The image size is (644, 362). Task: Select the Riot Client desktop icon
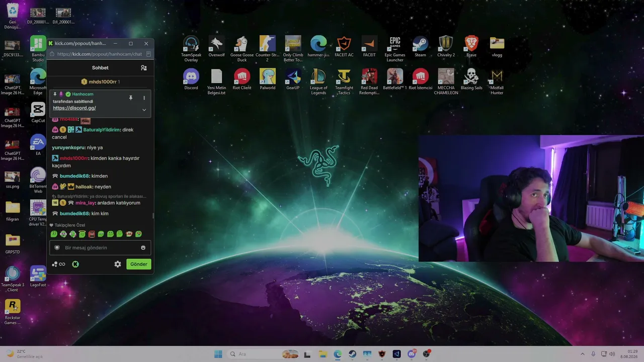pos(242,79)
